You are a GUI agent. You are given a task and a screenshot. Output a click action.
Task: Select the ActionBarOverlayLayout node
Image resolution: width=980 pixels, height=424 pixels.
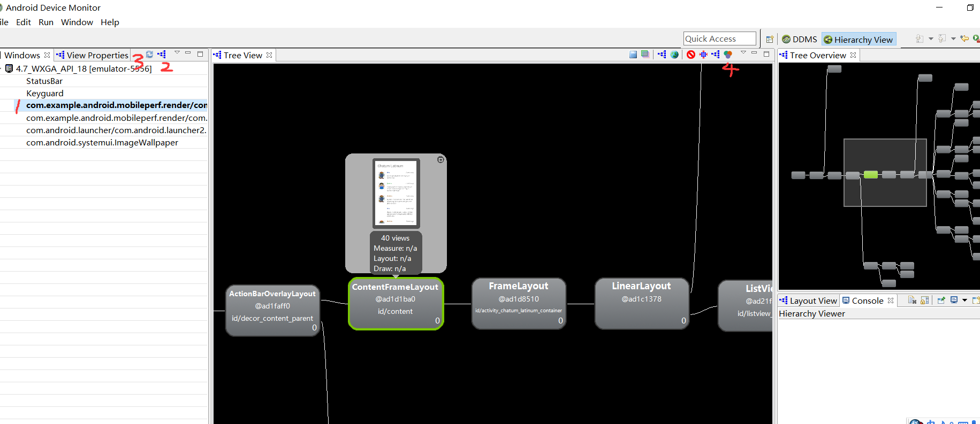(x=272, y=310)
